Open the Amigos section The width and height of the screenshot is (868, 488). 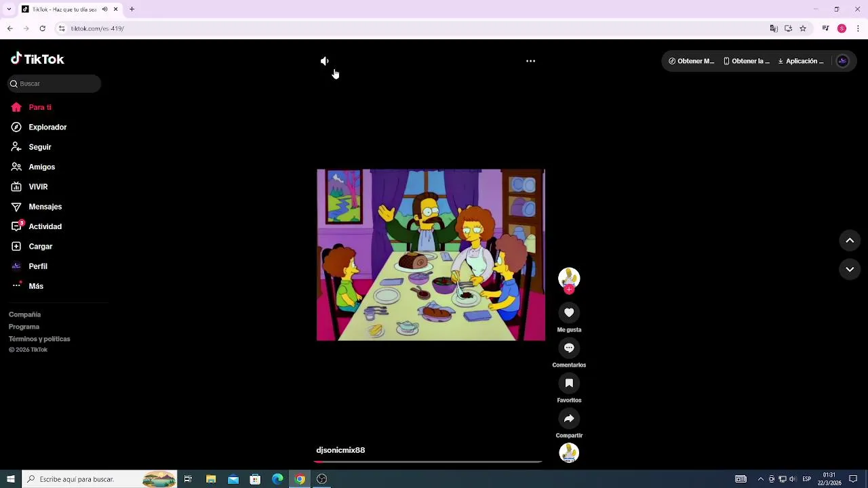42,167
